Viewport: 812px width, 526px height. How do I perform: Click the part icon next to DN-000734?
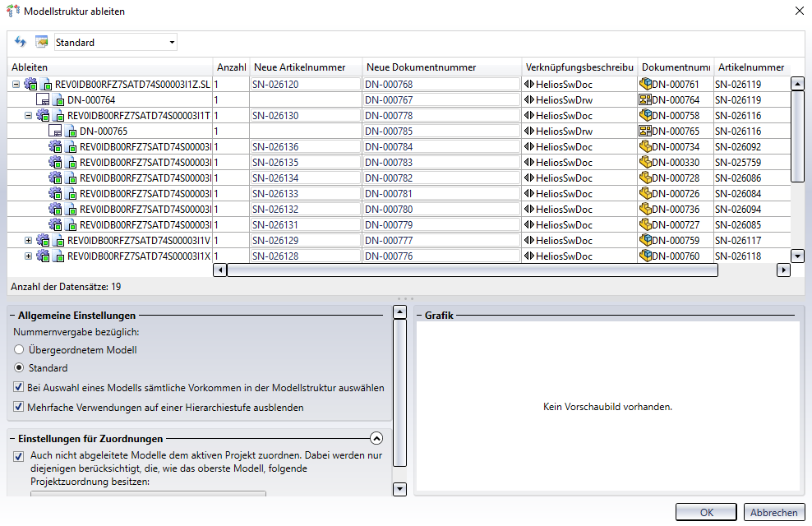(645, 146)
